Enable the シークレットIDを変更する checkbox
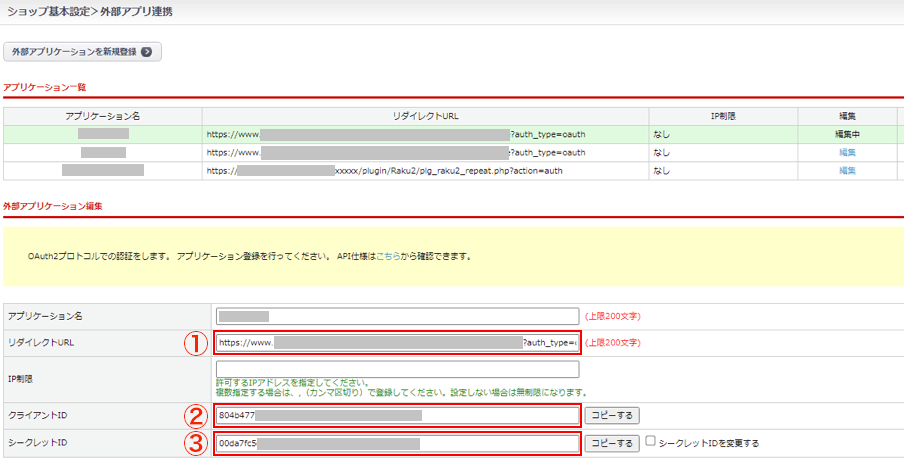Viewport: 904px width, 460px height. point(651,442)
